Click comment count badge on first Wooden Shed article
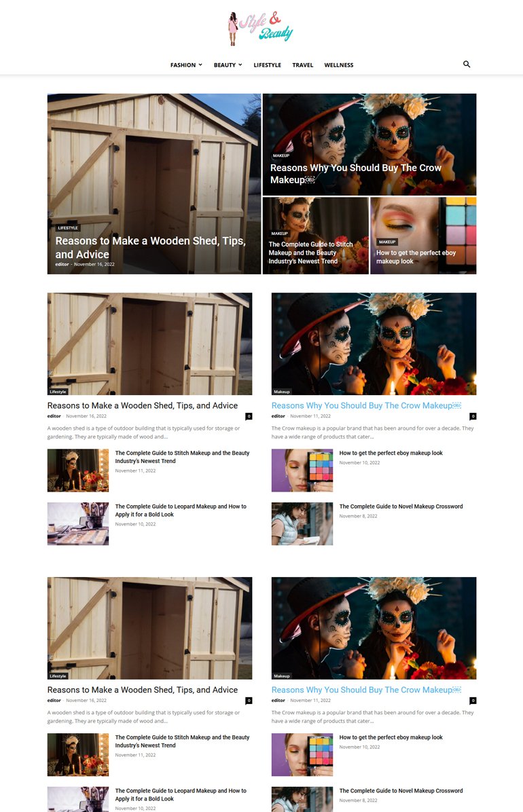This screenshot has width=523, height=812. coord(249,416)
